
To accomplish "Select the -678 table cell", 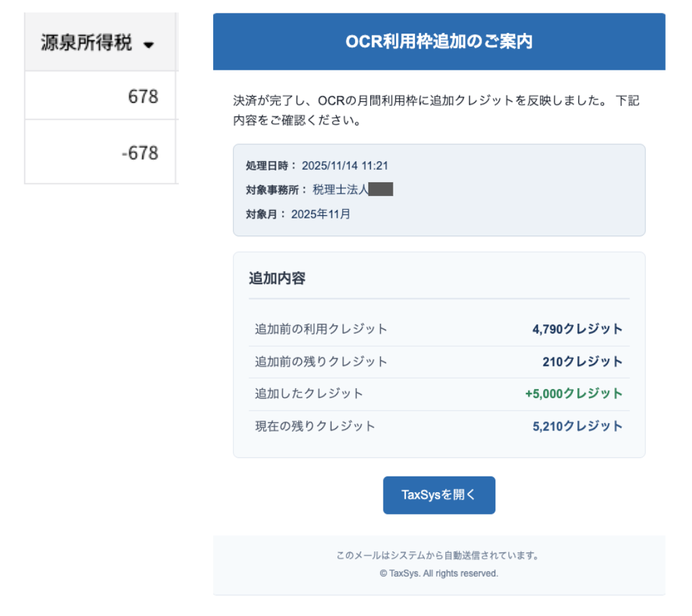I will click(x=100, y=152).
